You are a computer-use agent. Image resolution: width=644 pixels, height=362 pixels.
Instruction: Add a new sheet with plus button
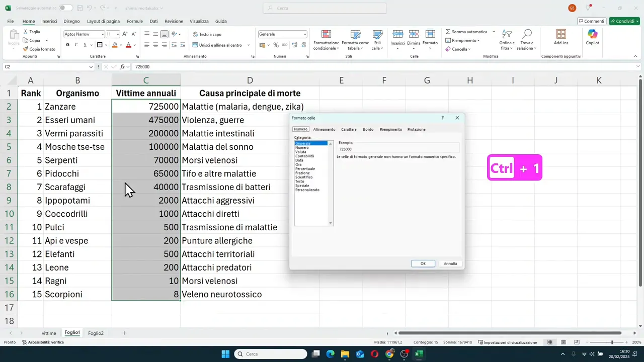[124, 333]
